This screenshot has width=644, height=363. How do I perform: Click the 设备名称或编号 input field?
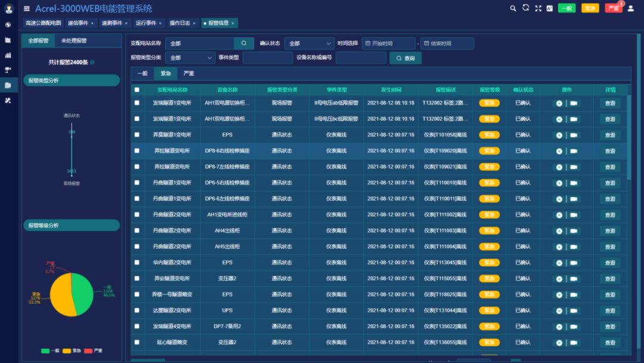pos(360,57)
